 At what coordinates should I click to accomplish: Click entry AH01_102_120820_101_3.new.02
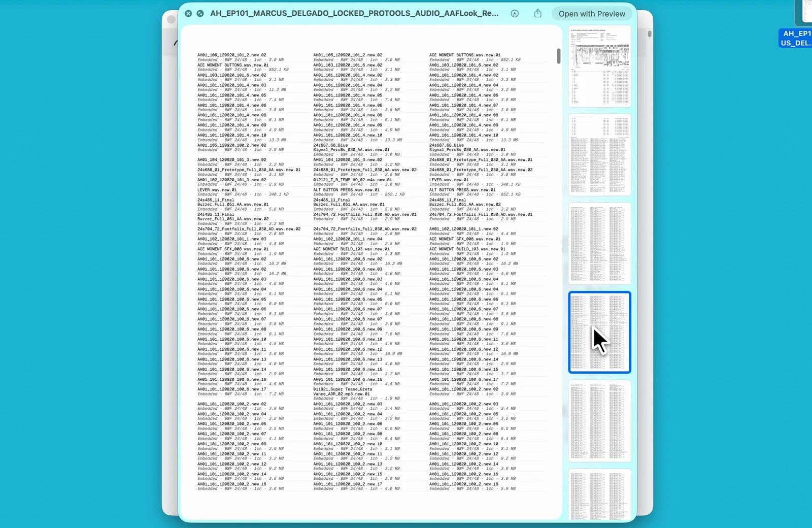point(231,180)
